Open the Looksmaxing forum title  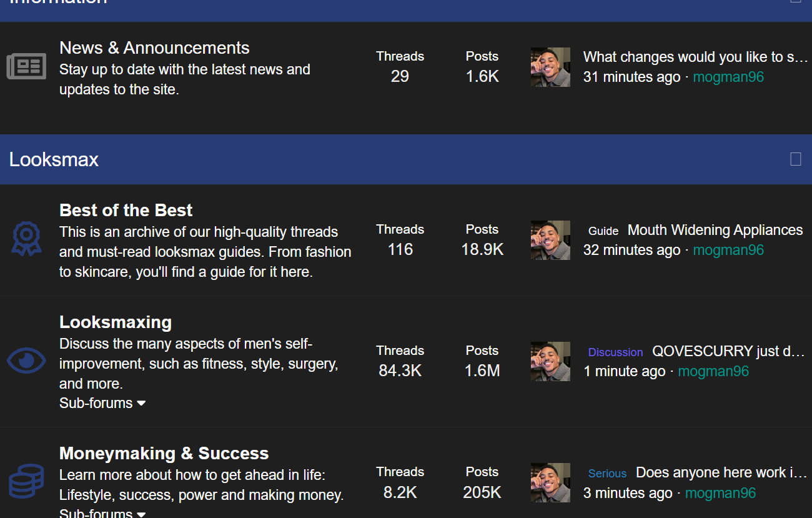[x=116, y=322]
